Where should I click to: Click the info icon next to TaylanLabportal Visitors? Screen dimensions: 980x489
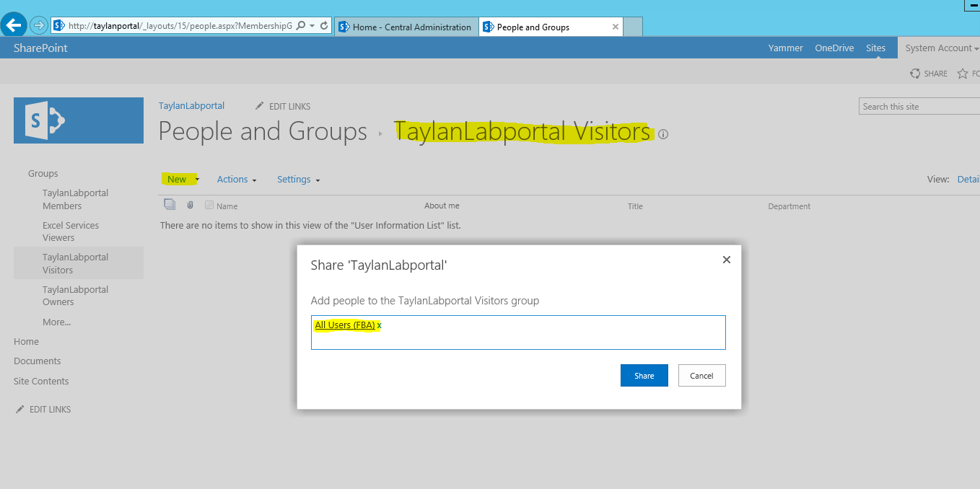pos(663,134)
